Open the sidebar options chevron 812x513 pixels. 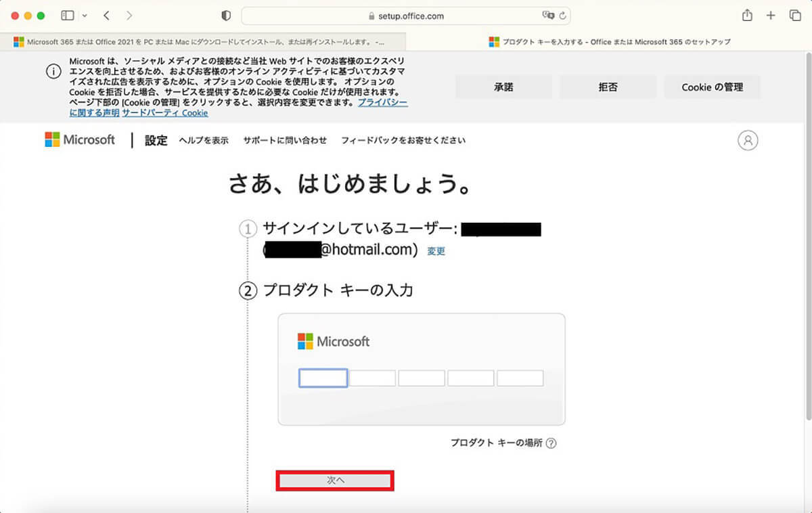pyautogui.click(x=85, y=16)
